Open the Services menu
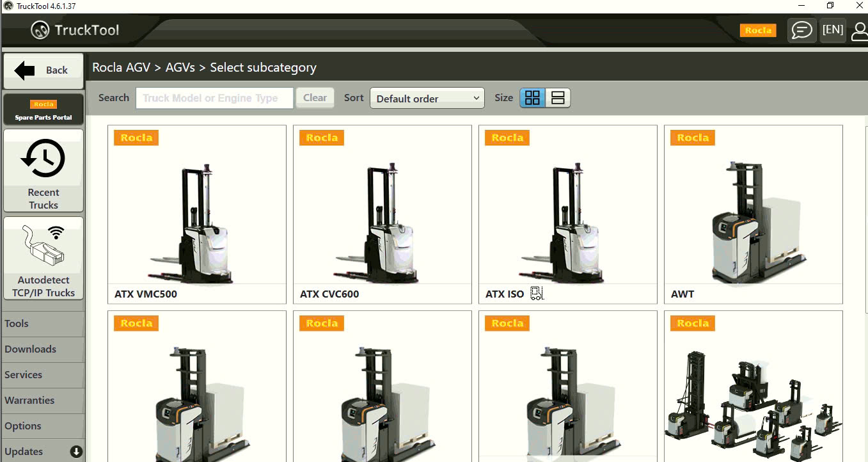Screen dimensions: 868x462 tap(42, 375)
